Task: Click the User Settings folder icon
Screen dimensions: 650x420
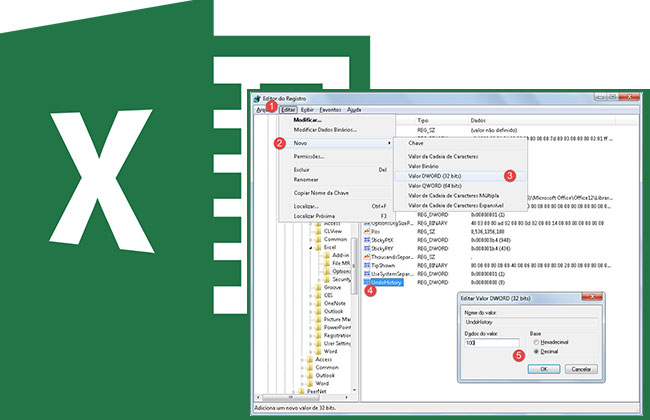Action: click(x=318, y=343)
